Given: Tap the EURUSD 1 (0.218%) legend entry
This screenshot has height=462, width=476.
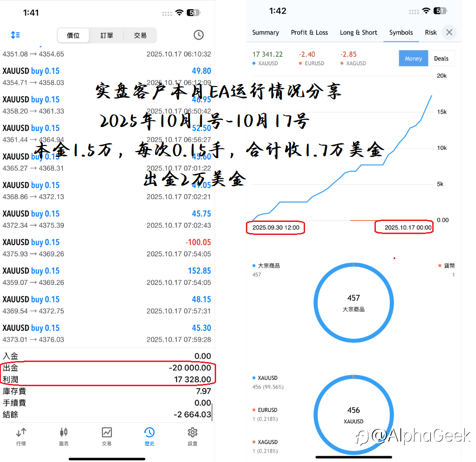Looking at the screenshot, I should tap(265, 414).
